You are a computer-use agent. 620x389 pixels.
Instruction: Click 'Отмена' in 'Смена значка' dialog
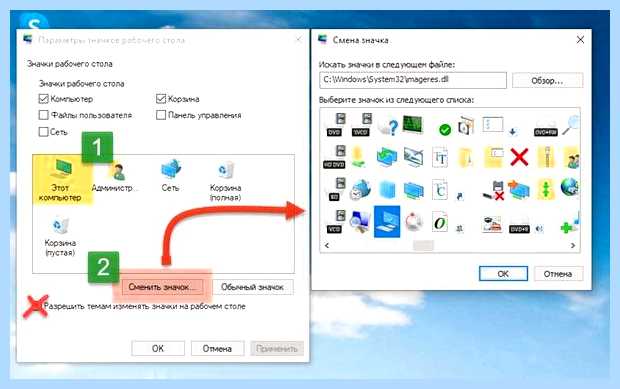(x=558, y=274)
